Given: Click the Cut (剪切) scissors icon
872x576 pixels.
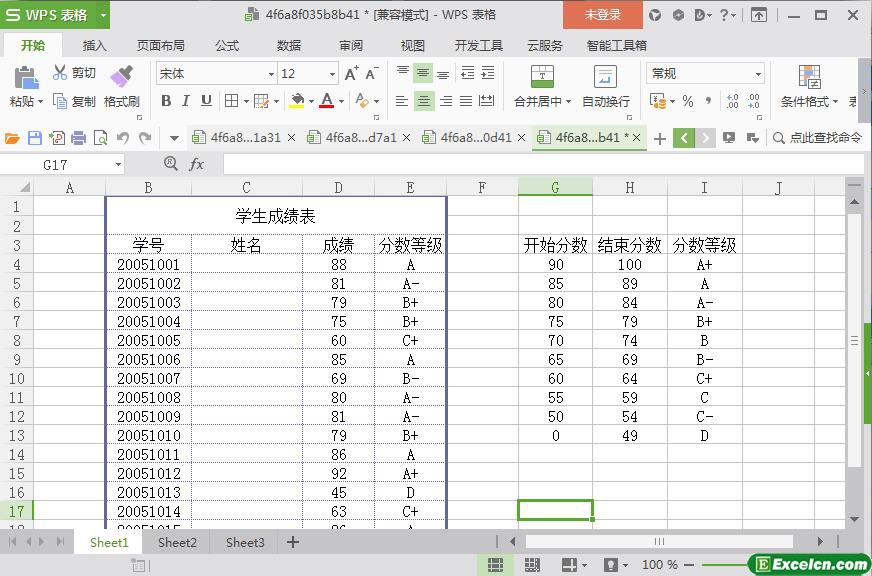Looking at the screenshot, I should [61, 73].
